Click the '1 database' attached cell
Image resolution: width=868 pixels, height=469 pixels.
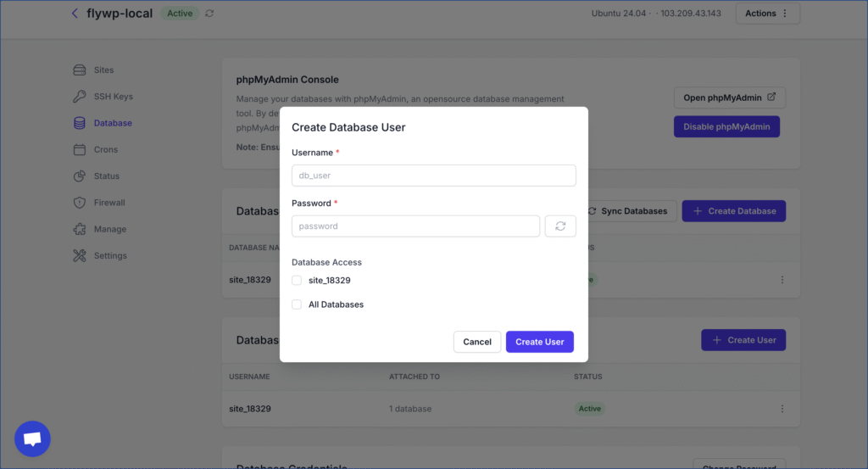pyautogui.click(x=410, y=409)
